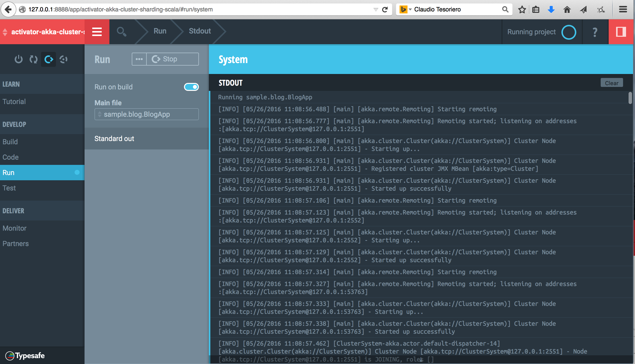The width and height of the screenshot is (635, 364).
Task: Click the browser reload button
Action: coord(385,9)
